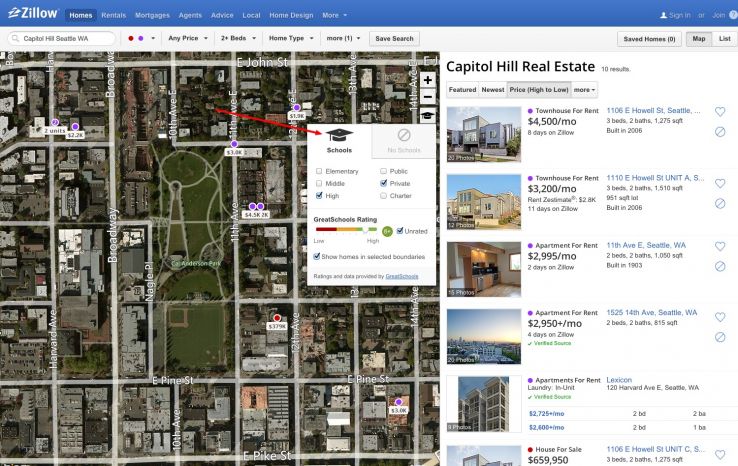Toggle the schools graduation cap map button
This screenshot has height=466, width=738.
pyautogui.click(x=427, y=115)
